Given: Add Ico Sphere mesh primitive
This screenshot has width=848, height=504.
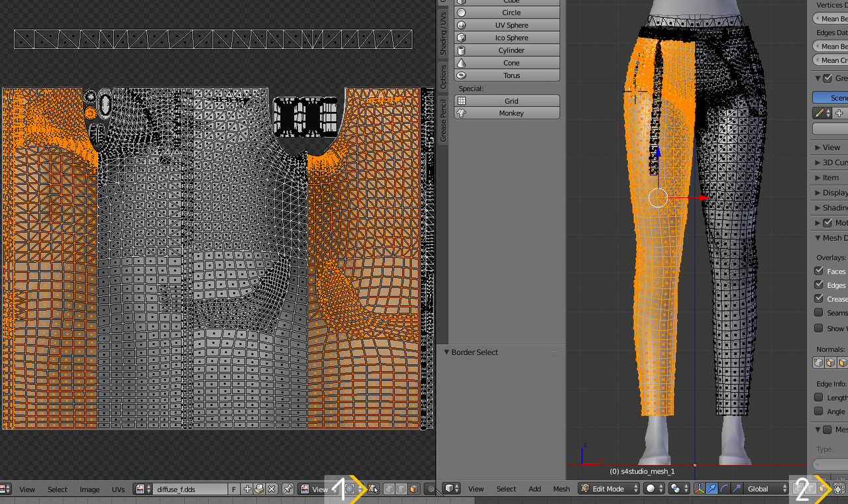Looking at the screenshot, I should (507, 38).
